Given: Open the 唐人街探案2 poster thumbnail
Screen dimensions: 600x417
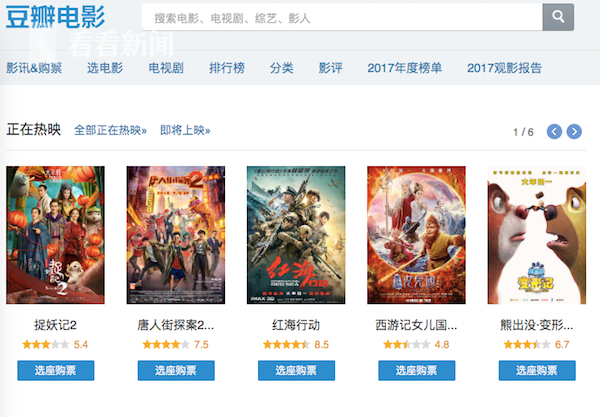Looking at the screenshot, I should 176,235.
